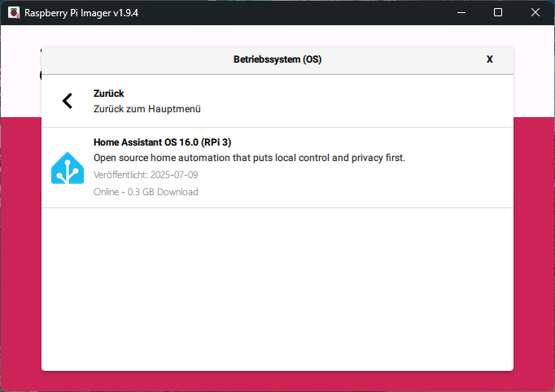Close the Betriebssystem (OS) dialog with X

[x=490, y=59]
